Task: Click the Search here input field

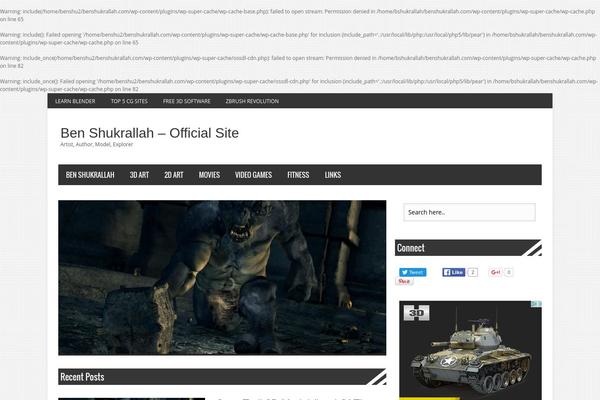Action: click(x=469, y=212)
